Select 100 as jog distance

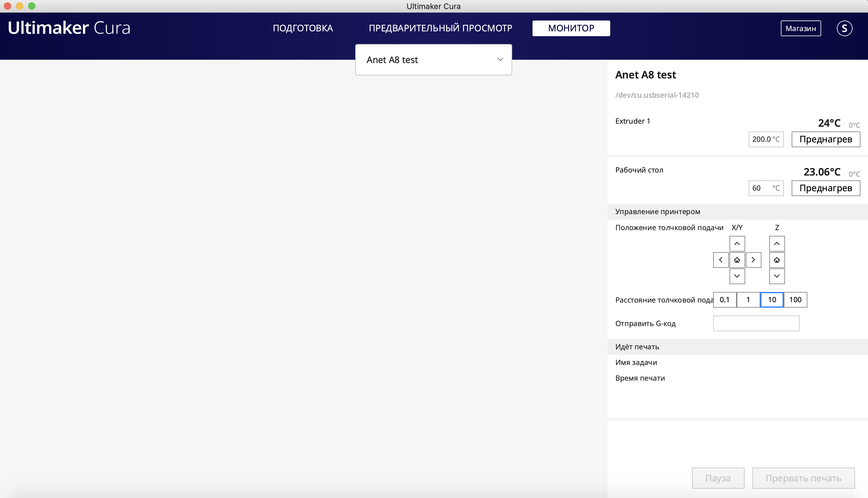point(796,300)
